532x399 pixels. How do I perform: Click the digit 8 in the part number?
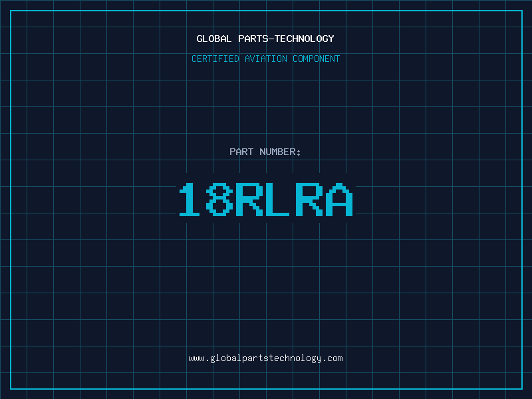pyautogui.click(x=219, y=199)
